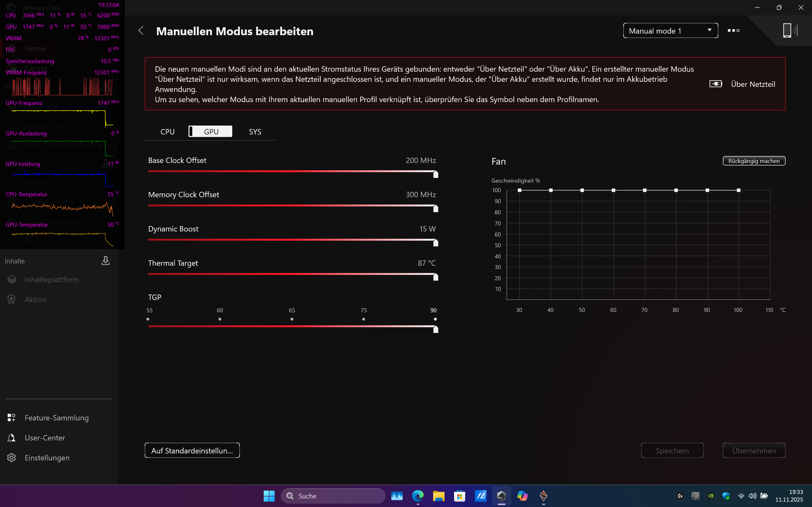The image size is (812, 507).
Task: Click the device icon in the top-right corner
Action: point(787,30)
